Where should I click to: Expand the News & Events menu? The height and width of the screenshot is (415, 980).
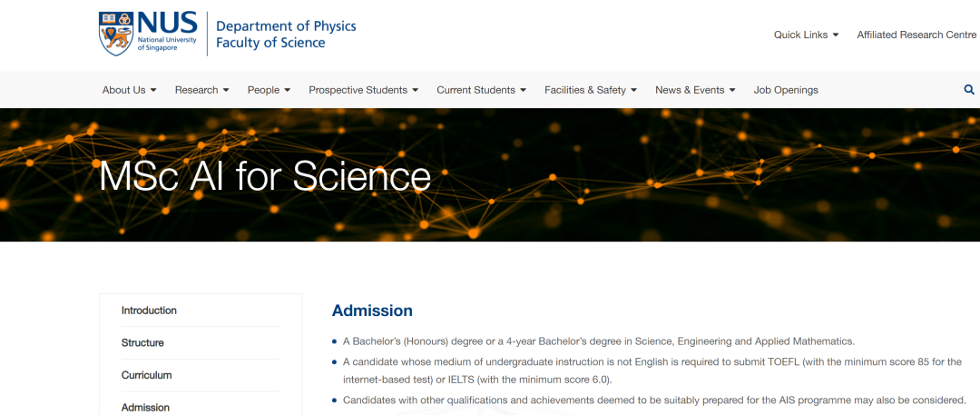[x=694, y=90]
